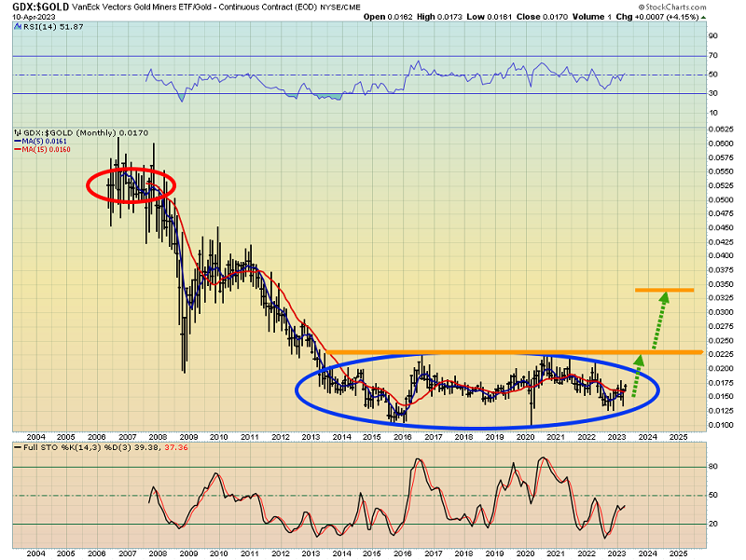Click the 2016 label on the main time axis
Viewport: 746px width, 560px height.
[x=402, y=435]
